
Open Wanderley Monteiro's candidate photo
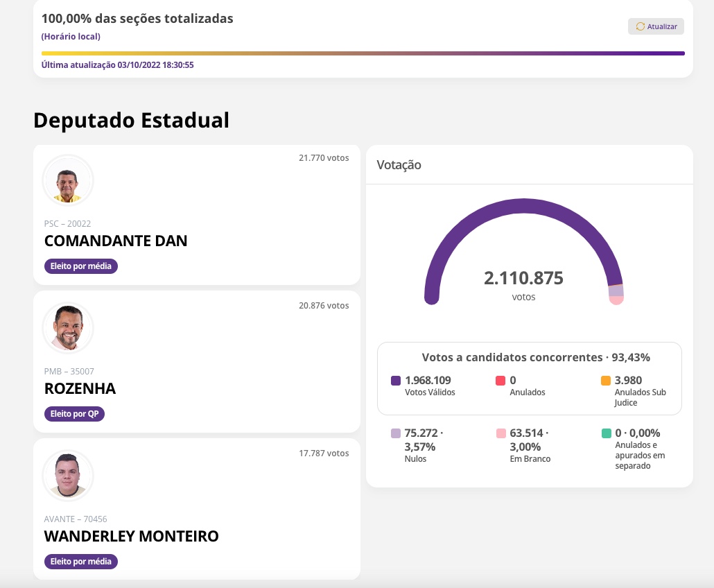tap(68, 476)
